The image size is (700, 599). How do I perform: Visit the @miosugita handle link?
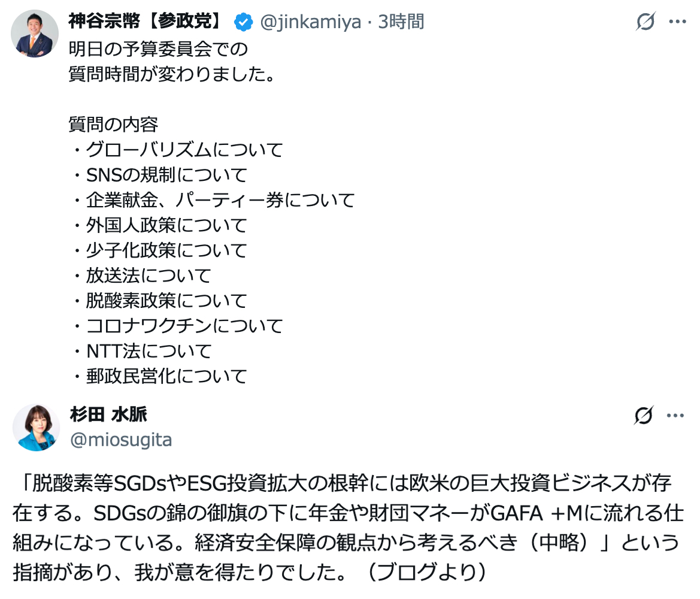point(121,440)
